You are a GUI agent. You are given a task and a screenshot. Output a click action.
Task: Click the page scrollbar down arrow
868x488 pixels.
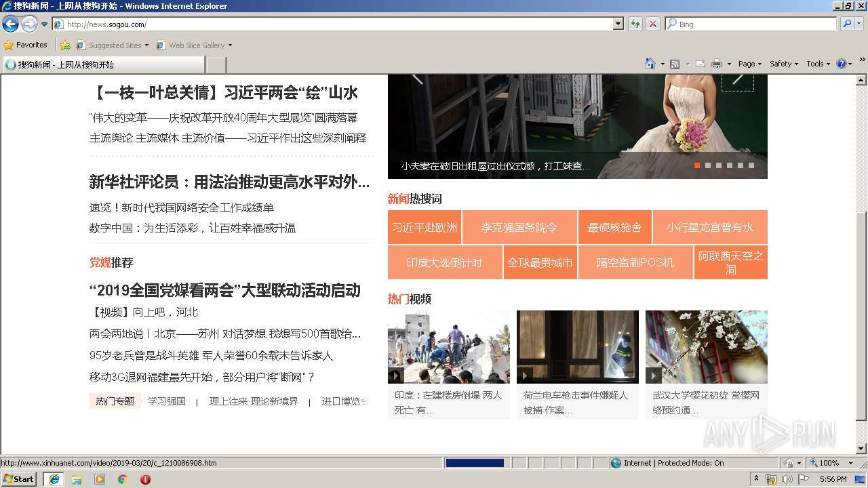click(862, 449)
